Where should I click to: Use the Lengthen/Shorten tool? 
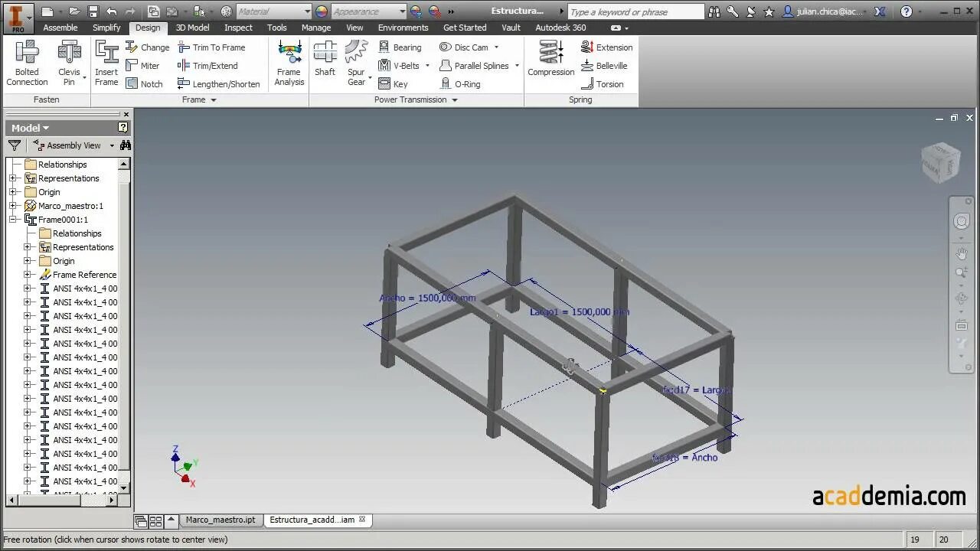pyautogui.click(x=219, y=84)
